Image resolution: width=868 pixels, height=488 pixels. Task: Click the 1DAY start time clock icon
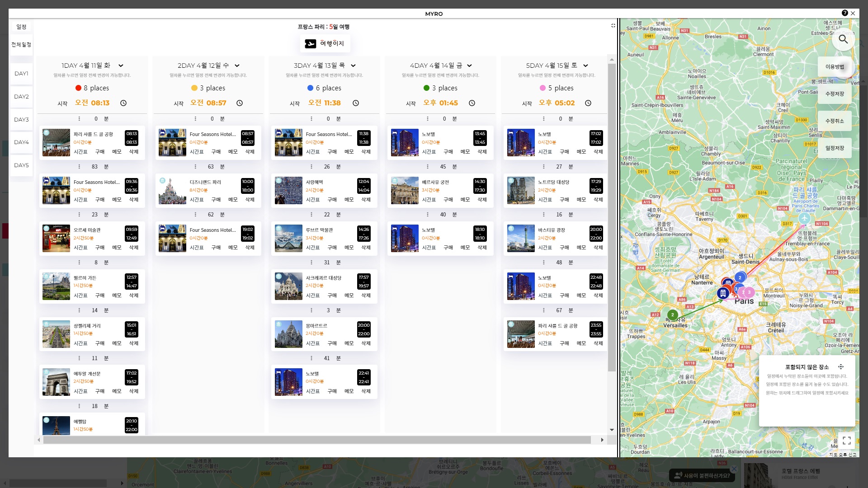pos(123,103)
